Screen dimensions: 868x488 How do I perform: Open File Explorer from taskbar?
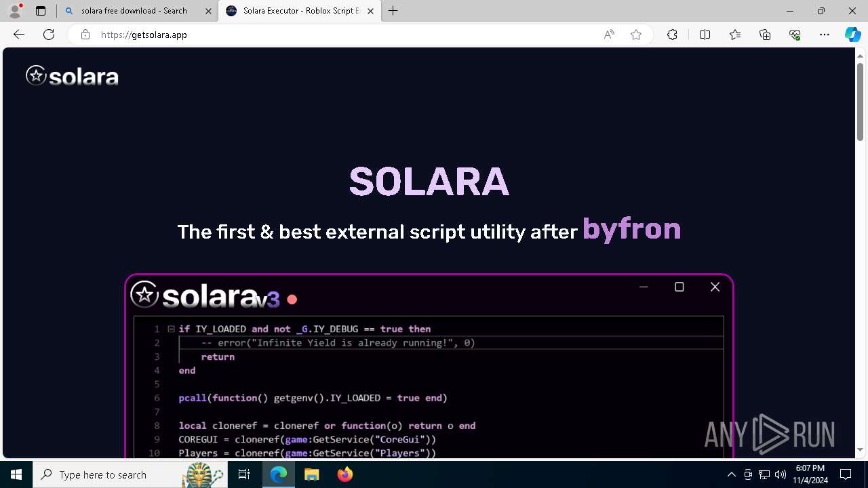[x=312, y=474]
